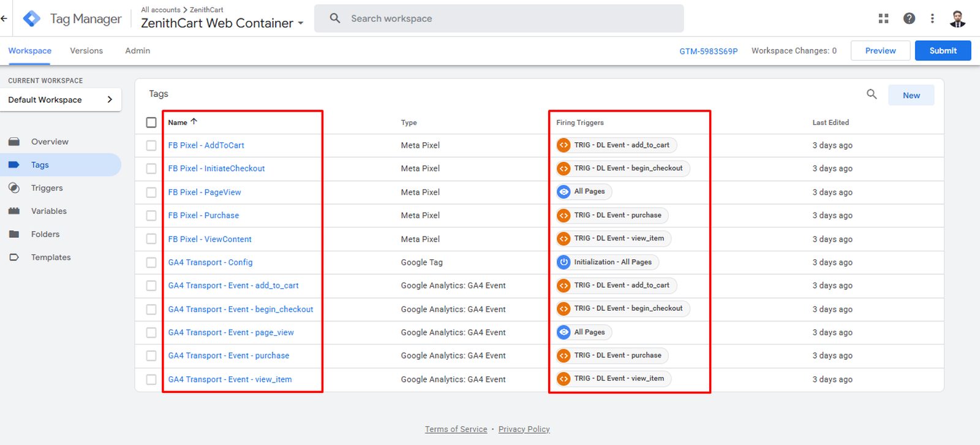Click Initialization - All Pages trigger chip

click(x=607, y=262)
